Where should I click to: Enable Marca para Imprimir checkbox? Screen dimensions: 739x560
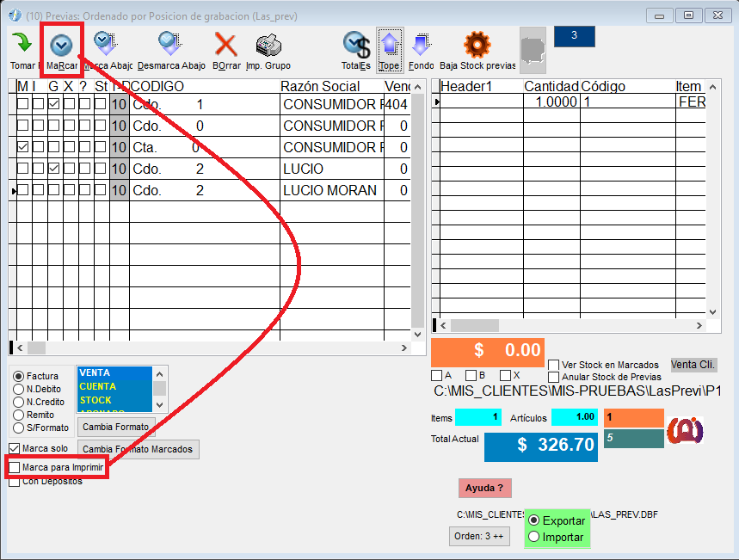coord(15,467)
